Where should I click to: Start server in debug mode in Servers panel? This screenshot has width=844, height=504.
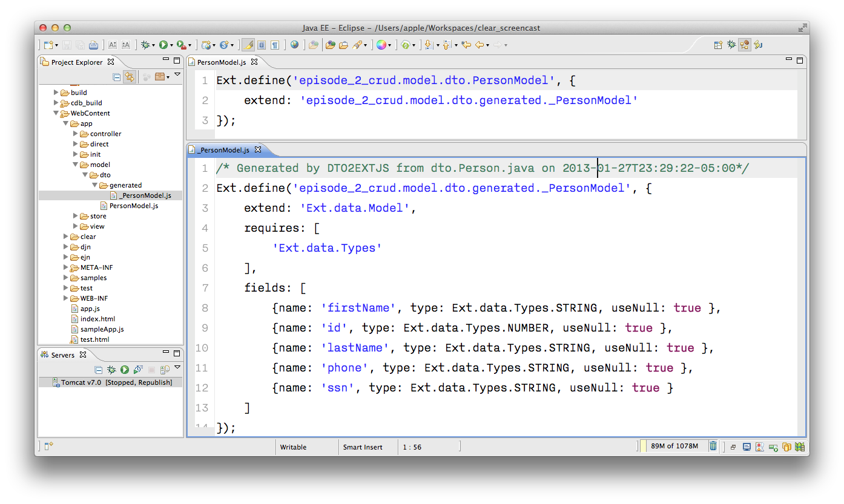click(111, 370)
